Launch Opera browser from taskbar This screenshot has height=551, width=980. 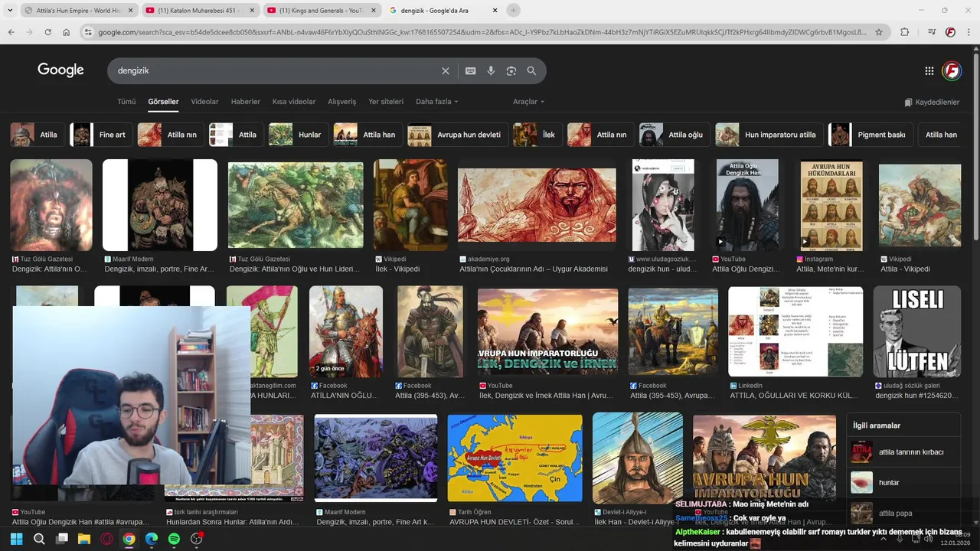[106, 539]
